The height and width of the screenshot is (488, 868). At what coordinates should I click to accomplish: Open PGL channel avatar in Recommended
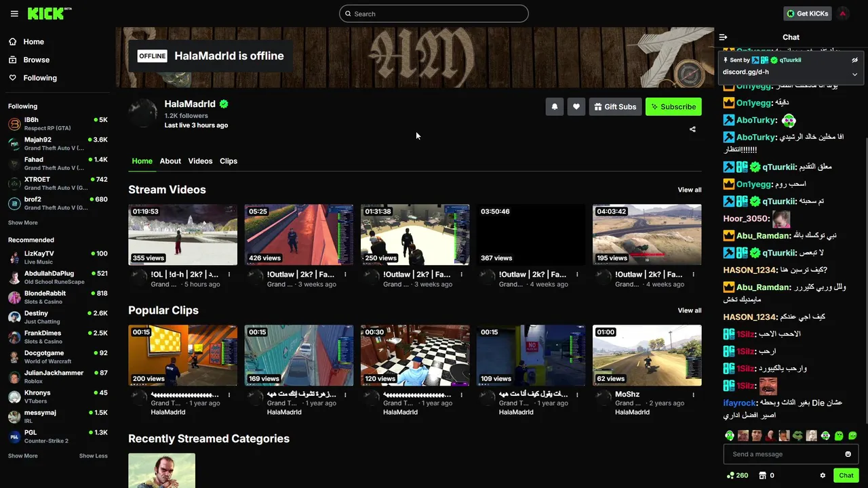(x=14, y=436)
